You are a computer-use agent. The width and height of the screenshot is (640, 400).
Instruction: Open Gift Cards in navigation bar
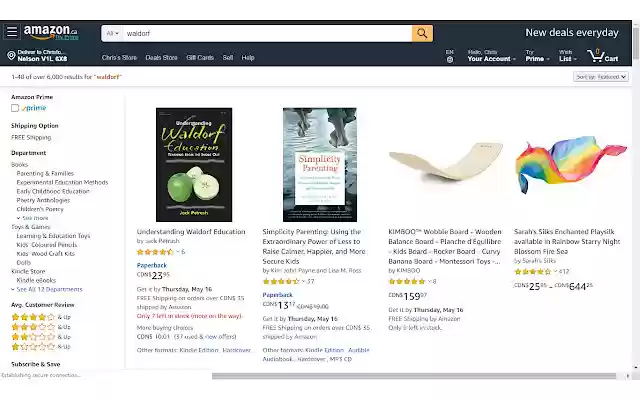tap(200, 58)
